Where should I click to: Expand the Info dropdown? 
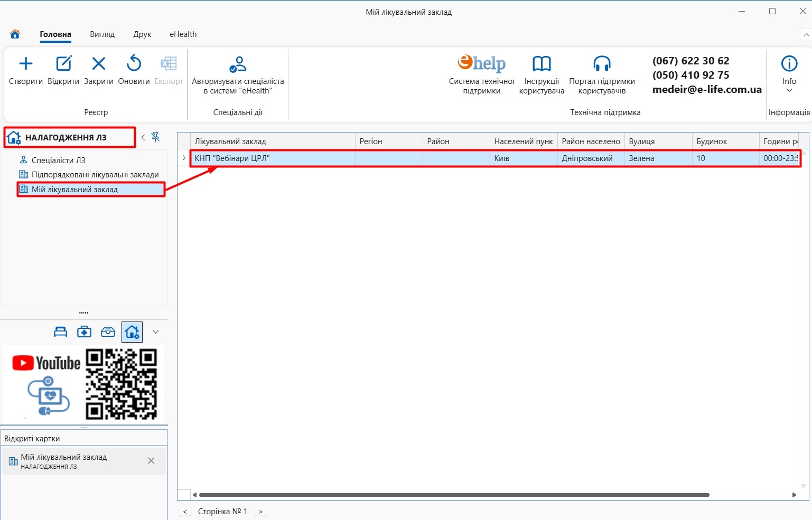point(789,90)
